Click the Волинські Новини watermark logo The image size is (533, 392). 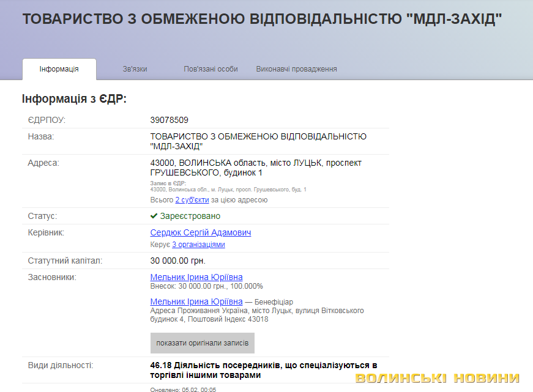coord(437,378)
